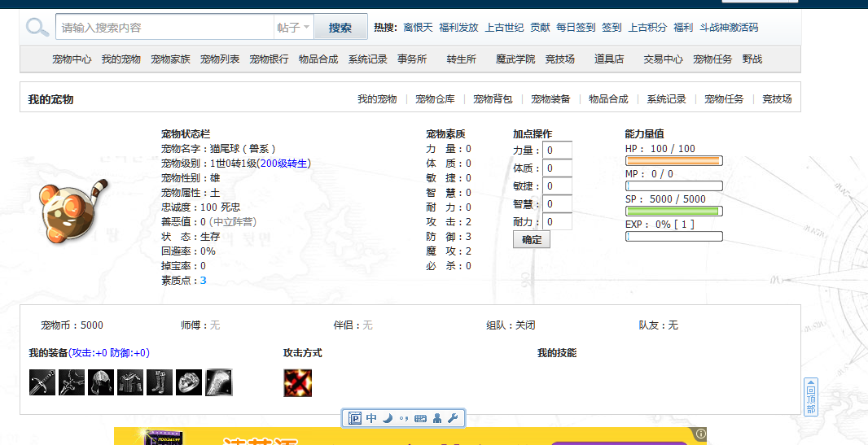Open 宠物任务 in the main navigation bar
Screen dimensions: 868x445
tap(712, 59)
